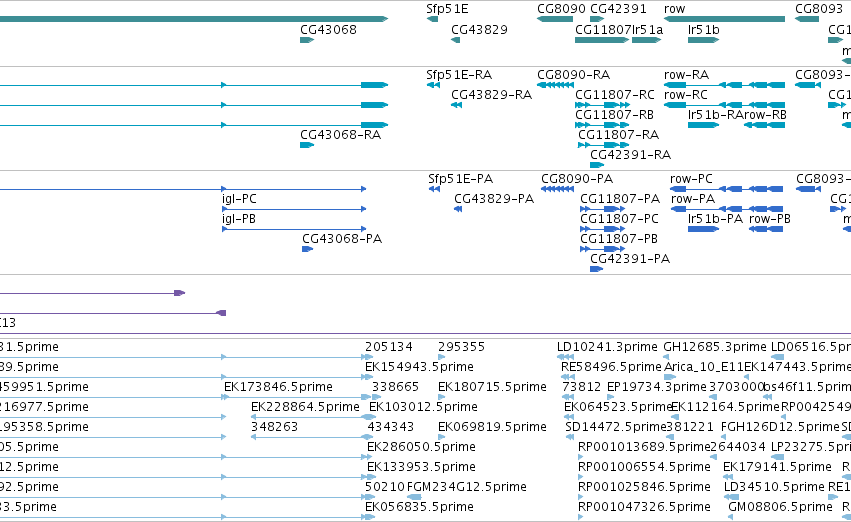Select the CG11807-PA protein label

pos(620,199)
